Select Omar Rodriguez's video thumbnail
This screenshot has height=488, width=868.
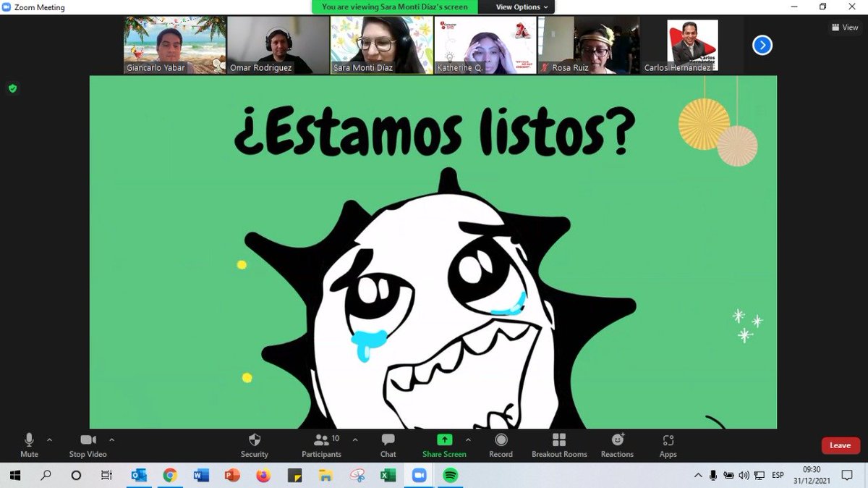(278, 46)
